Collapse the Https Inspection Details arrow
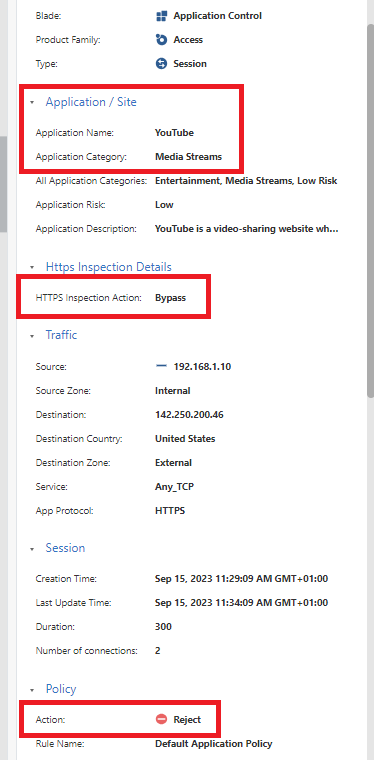Screen dimensions: 374x760 [32, 268]
